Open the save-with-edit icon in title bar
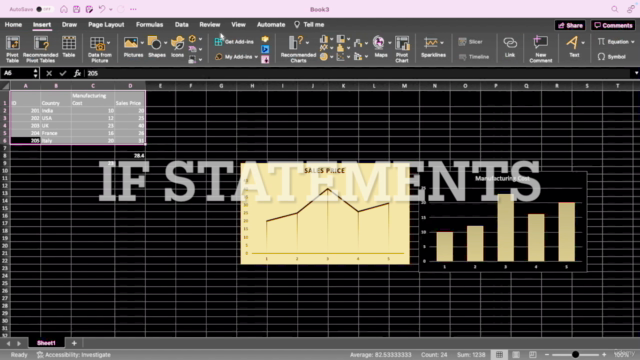This screenshot has width=640, height=360. (89, 9)
